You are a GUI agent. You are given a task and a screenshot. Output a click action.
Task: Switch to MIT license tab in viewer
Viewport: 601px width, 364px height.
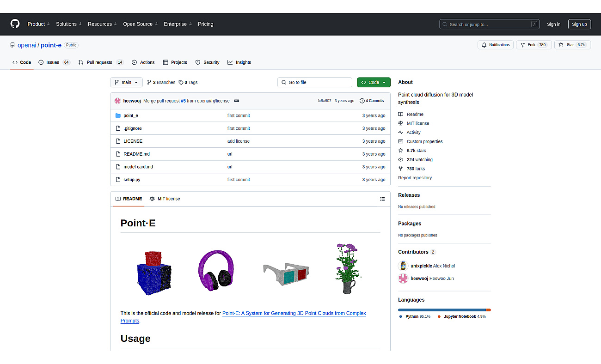pyautogui.click(x=165, y=199)
